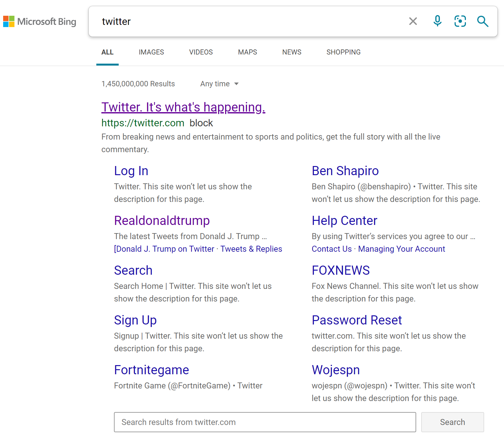Image resolution: width=504 pixels, height=436 pixels.
Task: Click the Log In sitelink
Action: pos(131,171)
